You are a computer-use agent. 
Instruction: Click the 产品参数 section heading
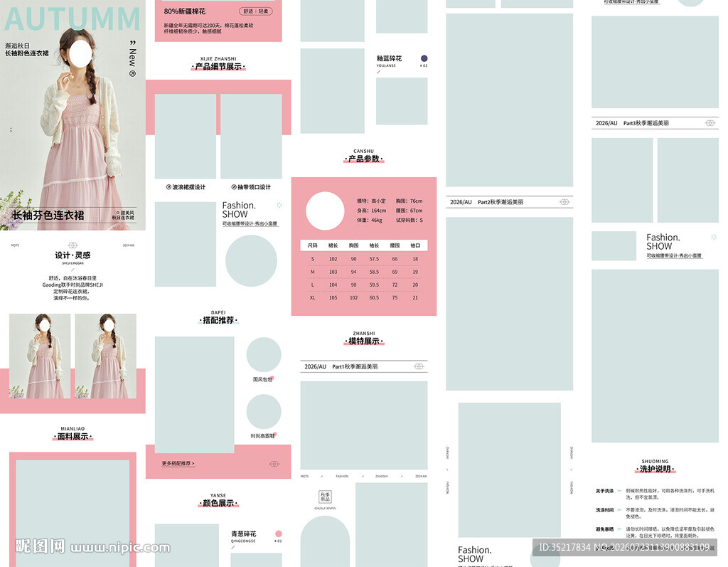pos(363,159)
